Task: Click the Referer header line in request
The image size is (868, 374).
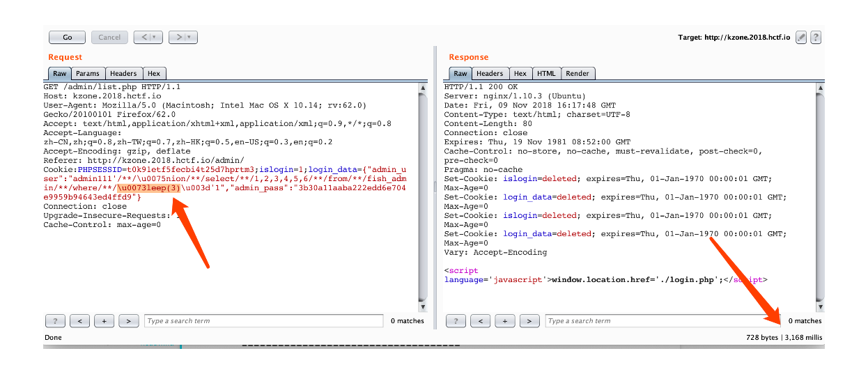Action: click(144, 160)
